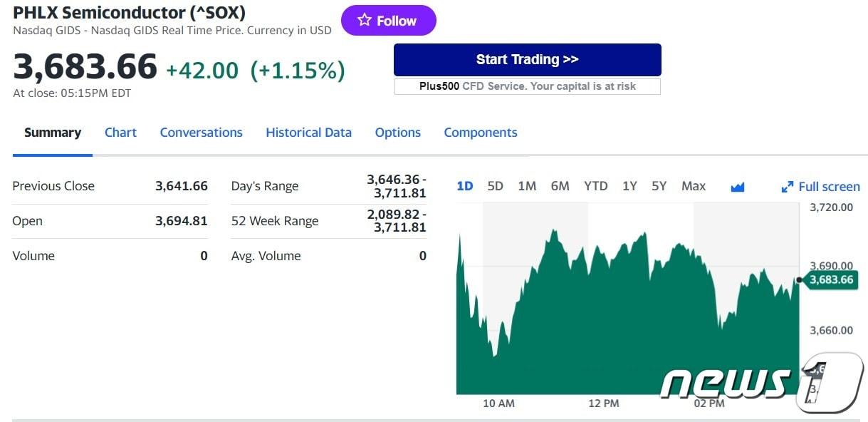Select the YTD chart range
This screenshot has height=422, width=868.
pyautogui.click(x=595, y=186)
